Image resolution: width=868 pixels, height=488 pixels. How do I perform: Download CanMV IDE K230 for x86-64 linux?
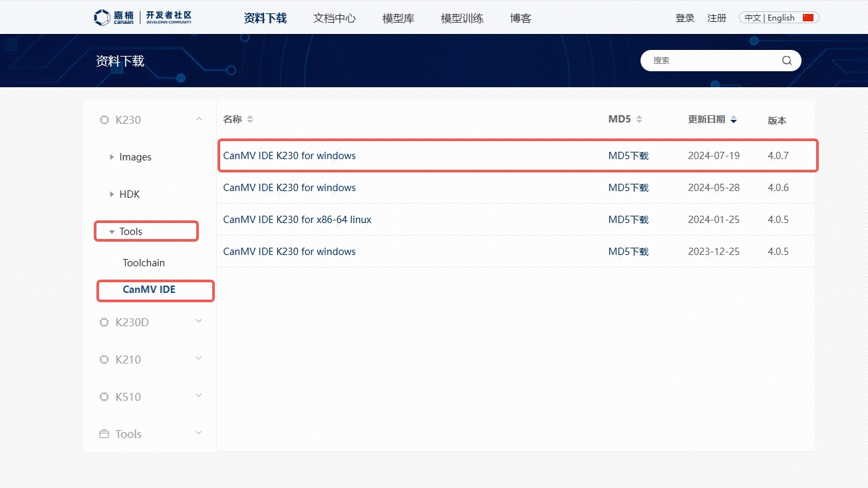[297, 220]
